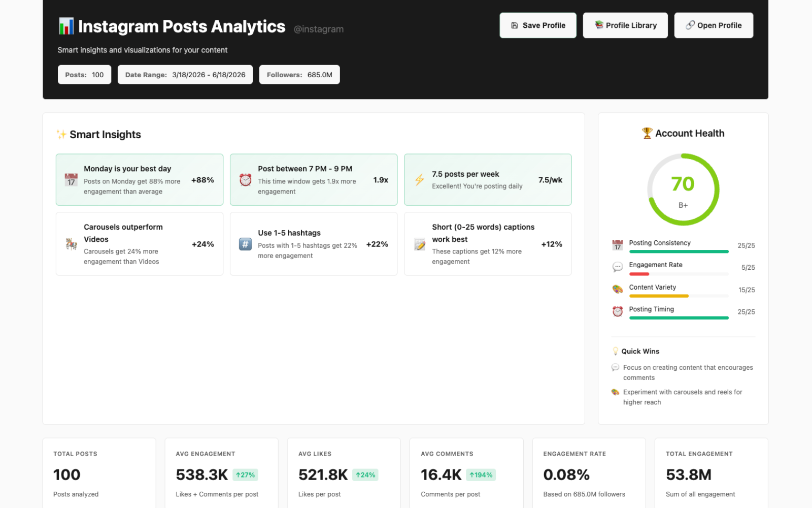Click the 7.5/wk value
Screen dimensions: 812x508
[551, 180]
